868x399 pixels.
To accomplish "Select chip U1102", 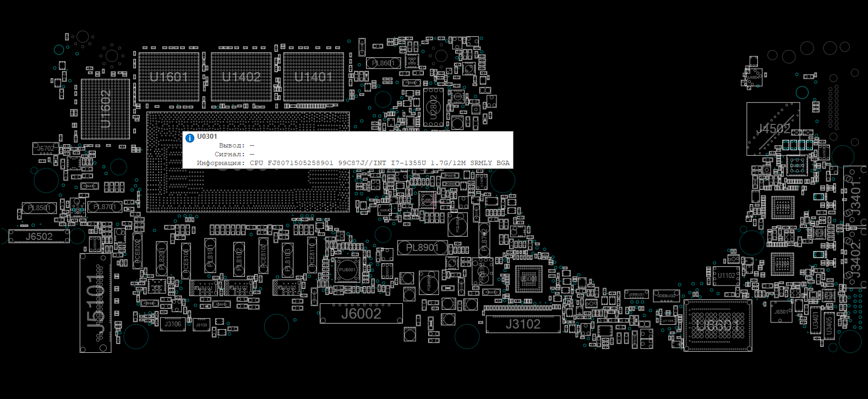I will (726, 276).
